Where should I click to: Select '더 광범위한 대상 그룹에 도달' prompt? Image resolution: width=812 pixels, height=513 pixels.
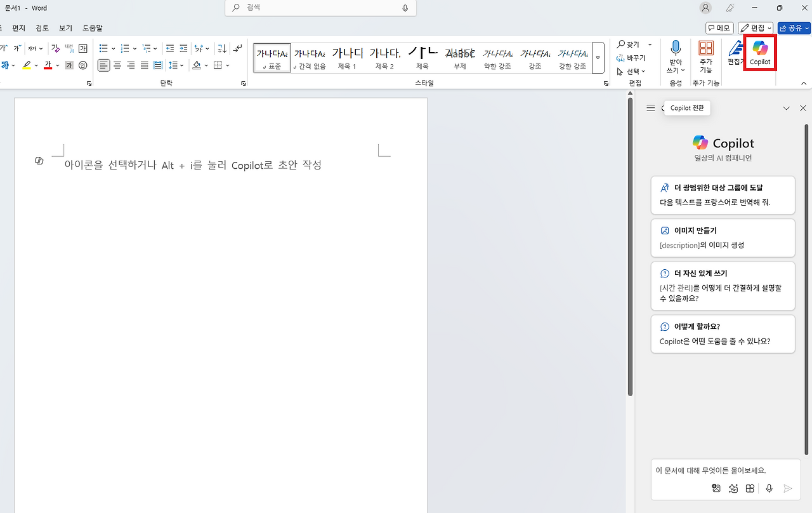click(723, 195)
